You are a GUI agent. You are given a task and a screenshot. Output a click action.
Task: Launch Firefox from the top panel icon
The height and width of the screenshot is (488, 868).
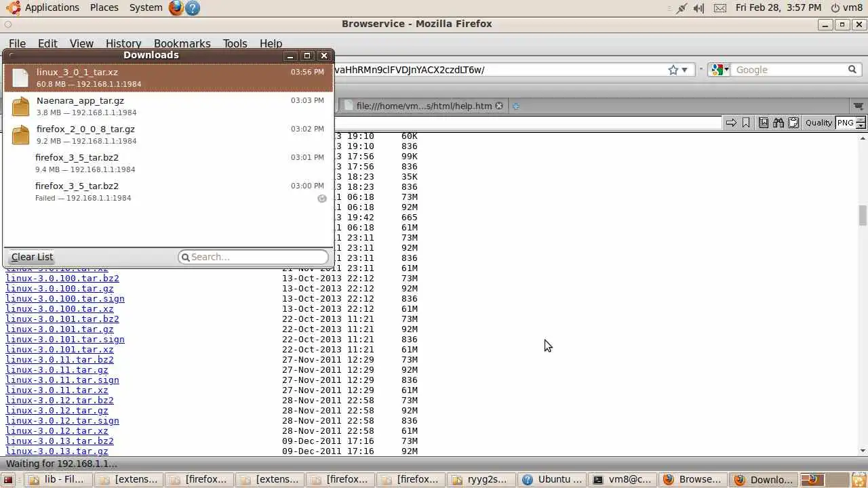(x=176, y=7)
